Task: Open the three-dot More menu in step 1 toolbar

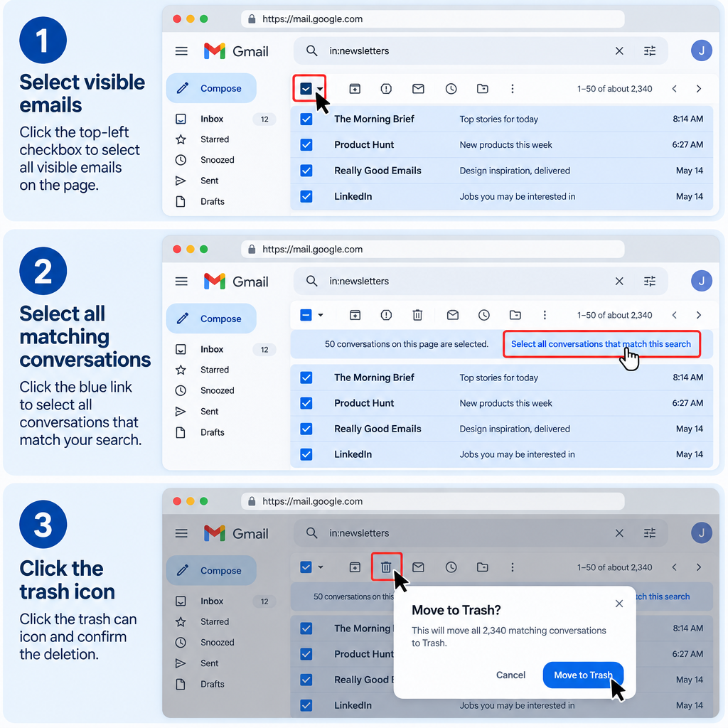Action: (x=512, y=88)
